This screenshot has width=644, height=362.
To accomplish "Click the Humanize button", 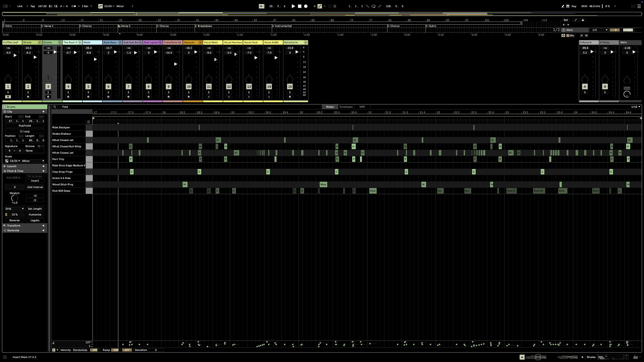I will (x=35, y=214).
